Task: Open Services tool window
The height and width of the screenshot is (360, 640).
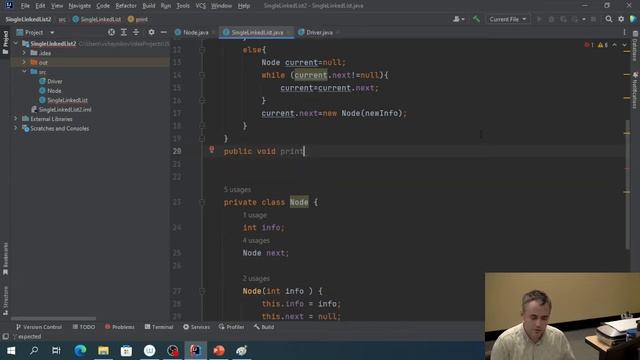Action: click(196, 327)
